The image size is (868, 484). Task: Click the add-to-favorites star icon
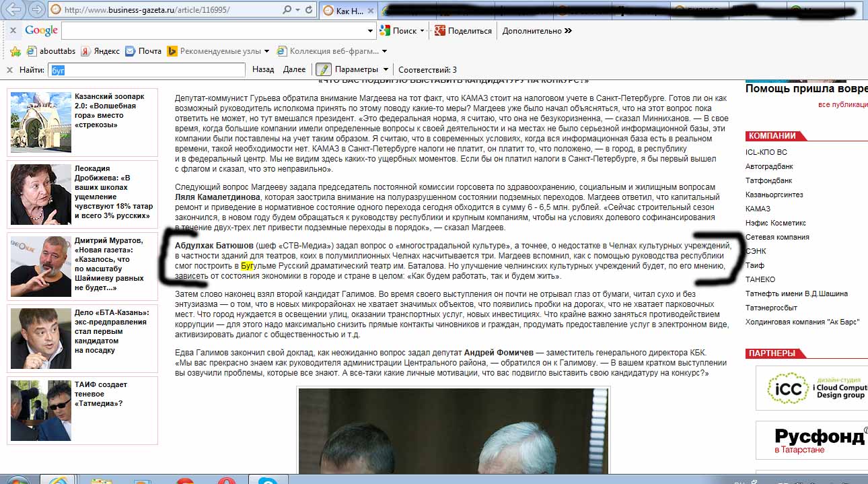pos(15,51)
